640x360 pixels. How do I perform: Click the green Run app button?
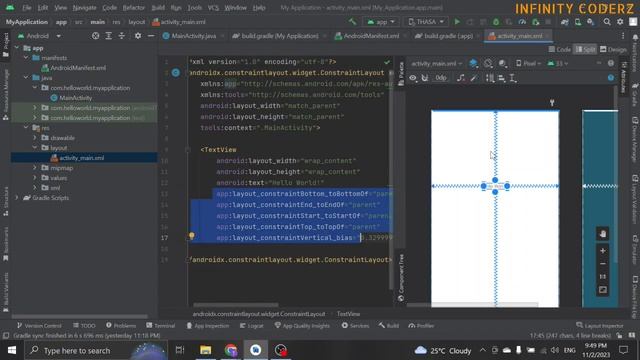click(x=457, y=22)
